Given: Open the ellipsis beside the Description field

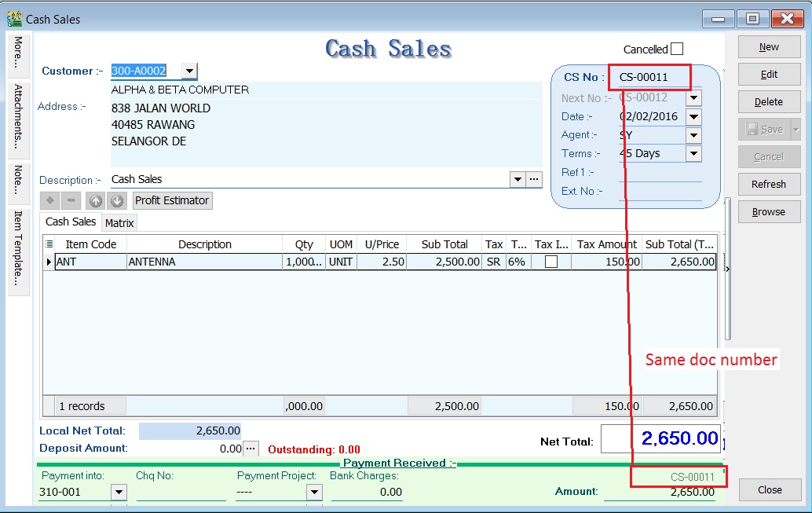Looking at the screenshot, I should point(534,179).
